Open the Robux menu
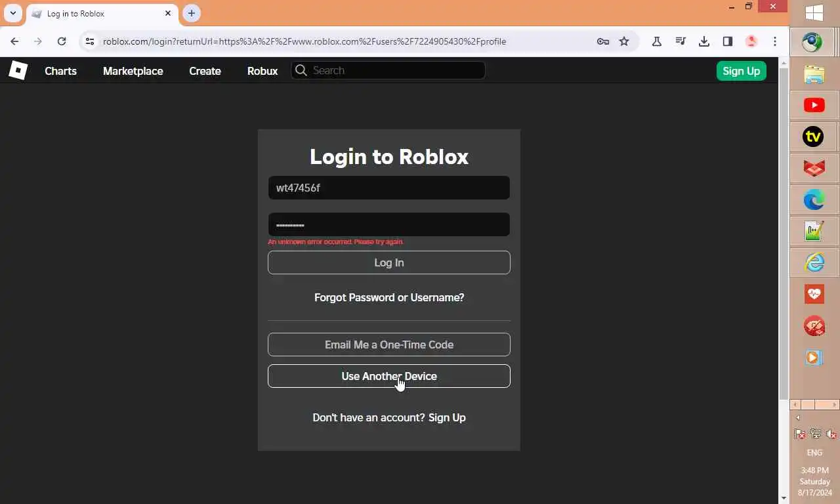Viewport: 840px width, 504px height. [x=262, y=71]
